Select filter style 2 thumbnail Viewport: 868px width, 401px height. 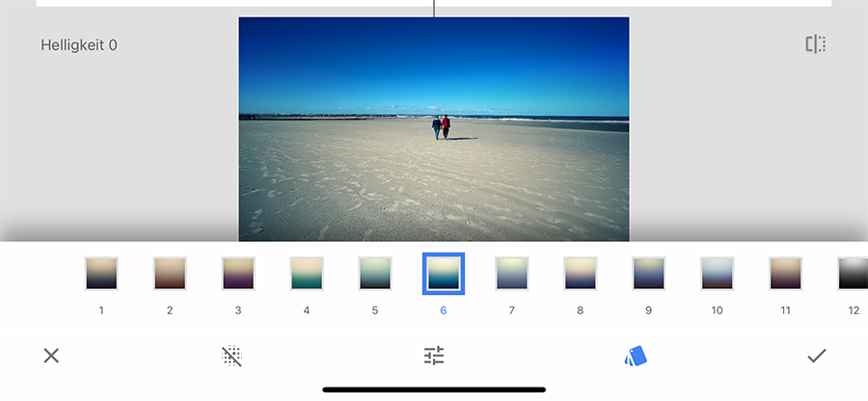click(x=170, y=274)
